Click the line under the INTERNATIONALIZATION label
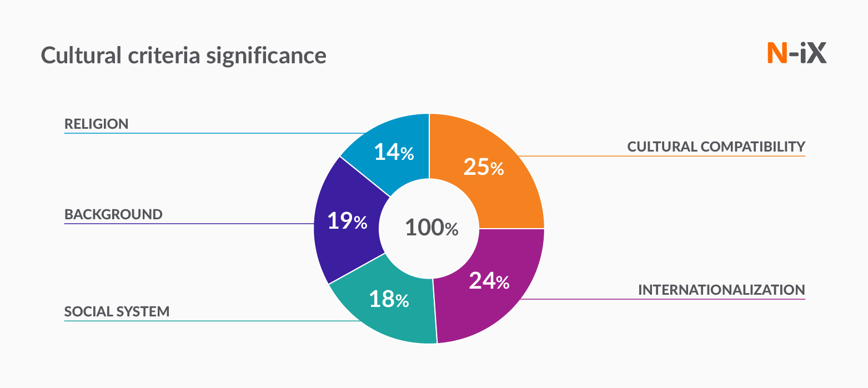This screenshot has height=388, width=868. pos(666,299)
